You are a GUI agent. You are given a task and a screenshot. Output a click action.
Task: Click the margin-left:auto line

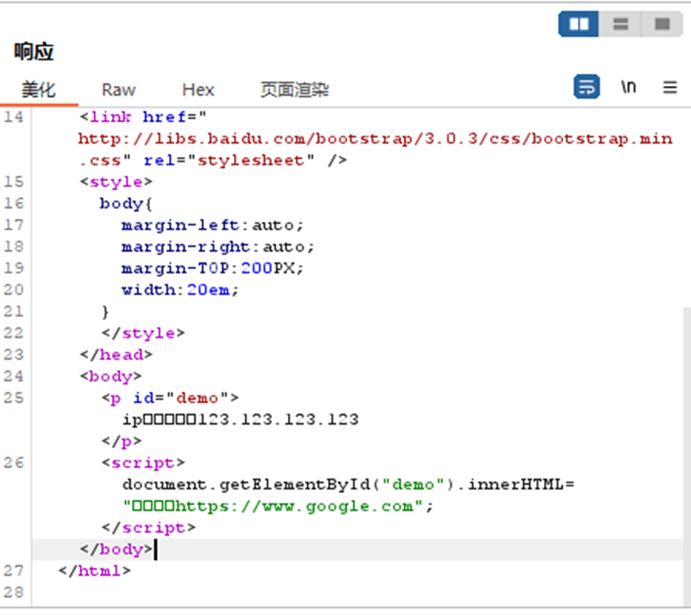click(213, 225)
